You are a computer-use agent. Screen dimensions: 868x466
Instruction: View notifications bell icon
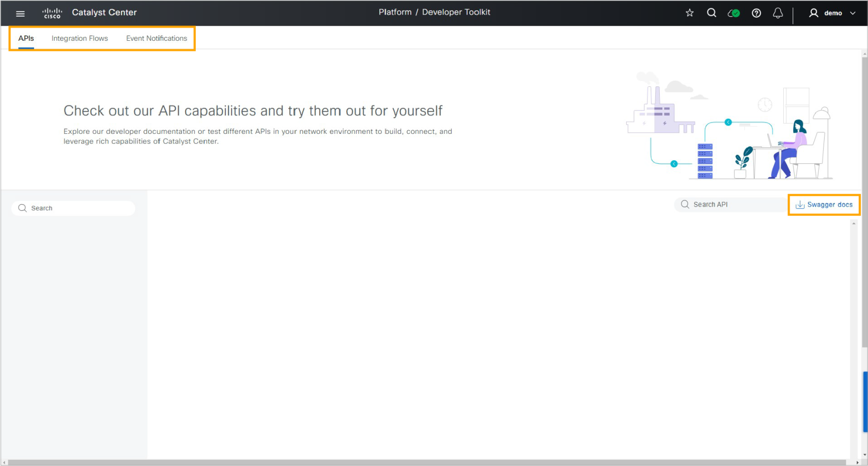[x=778, y=13]
